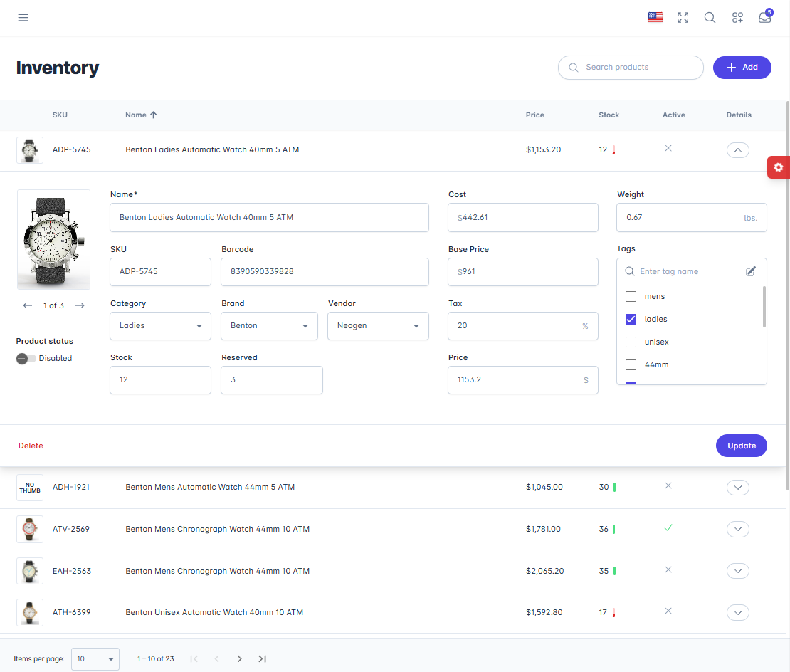Open the red settings gear panel

point(779,167)
